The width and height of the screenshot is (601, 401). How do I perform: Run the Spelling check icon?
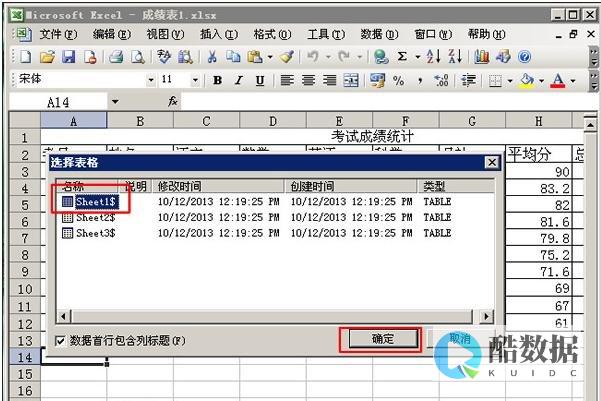pos(164,57)
